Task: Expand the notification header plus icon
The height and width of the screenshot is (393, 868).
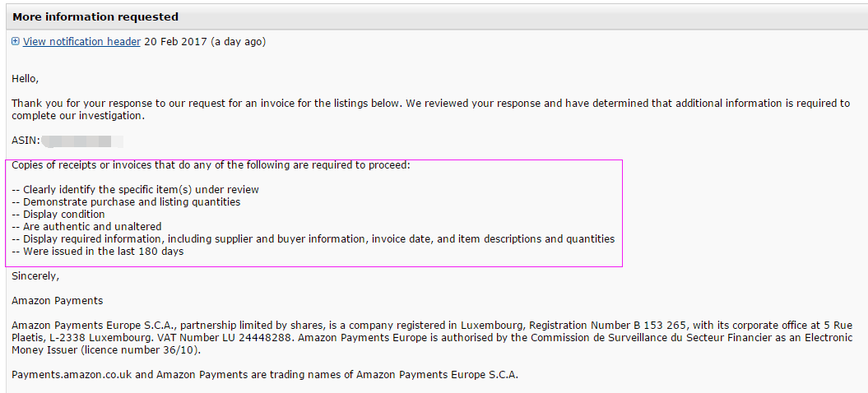Action: pyautogui.click(x=16, y=41)
